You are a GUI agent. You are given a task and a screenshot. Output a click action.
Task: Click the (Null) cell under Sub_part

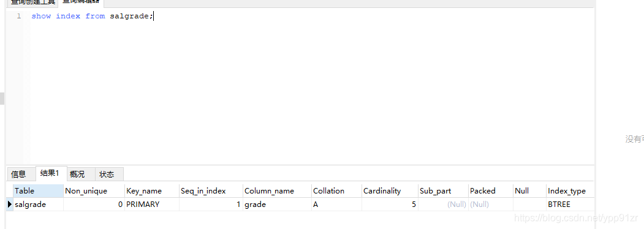click(x=443, y=205)
